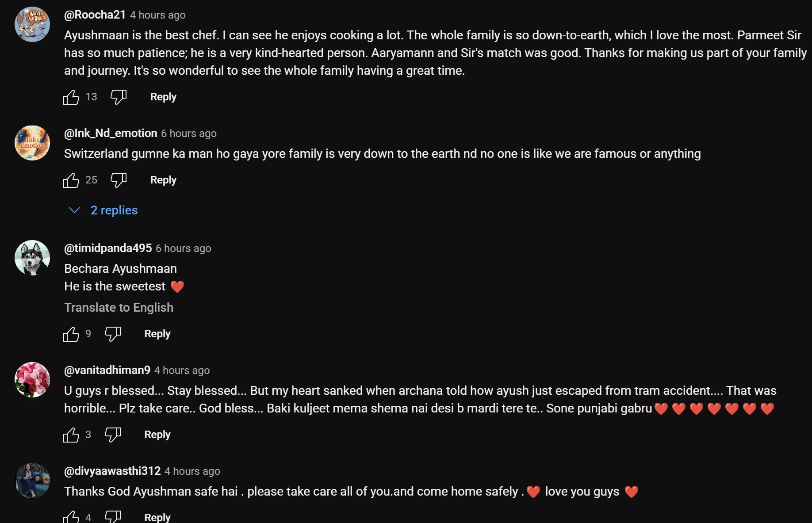Reply to @vanitadhiman9's comment
The width and height of the screenshot is (812, 523).
(157, 435)
